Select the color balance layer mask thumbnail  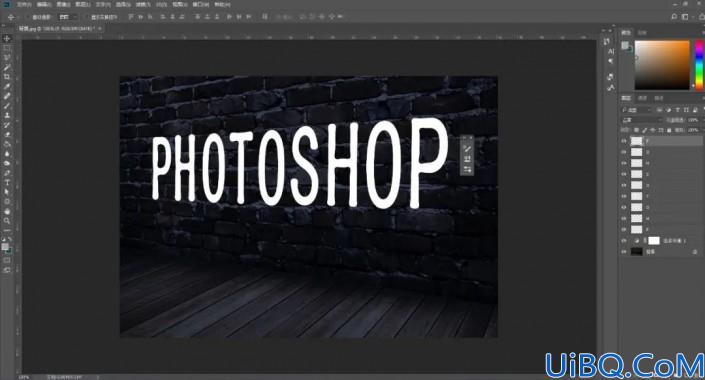(654, 241)
